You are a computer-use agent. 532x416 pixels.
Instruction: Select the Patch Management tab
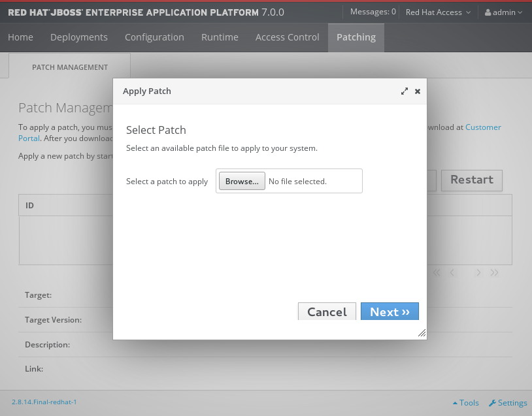[x=69, y=67]
